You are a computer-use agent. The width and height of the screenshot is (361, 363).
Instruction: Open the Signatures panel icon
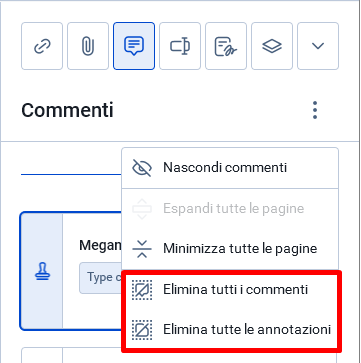pos(226,46)
